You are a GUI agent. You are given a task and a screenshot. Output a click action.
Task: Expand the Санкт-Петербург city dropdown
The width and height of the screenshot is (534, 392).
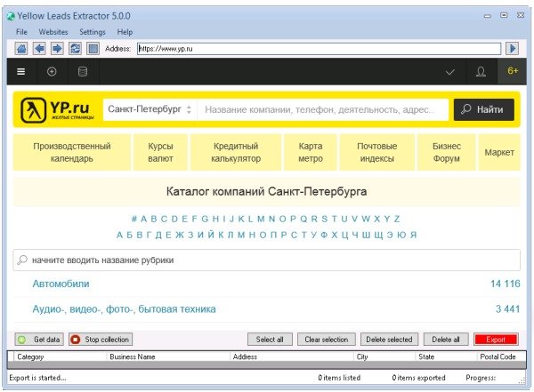149,109
